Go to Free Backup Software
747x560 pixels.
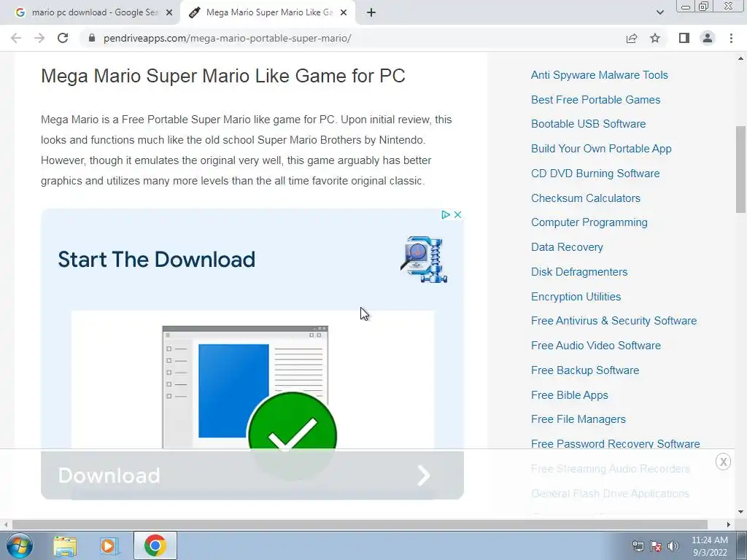pyautogui.click(x=585, y=370)
